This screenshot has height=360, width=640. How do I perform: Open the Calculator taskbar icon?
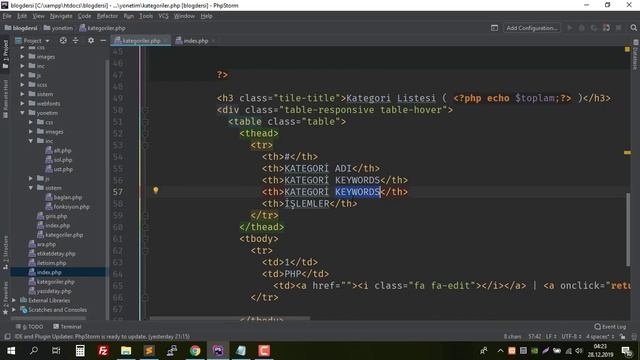coord(80,351)
